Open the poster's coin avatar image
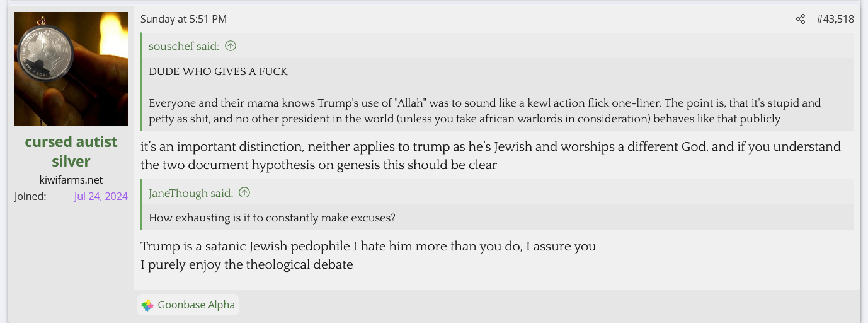Screen dimensions: 868x323 (71, 69)
